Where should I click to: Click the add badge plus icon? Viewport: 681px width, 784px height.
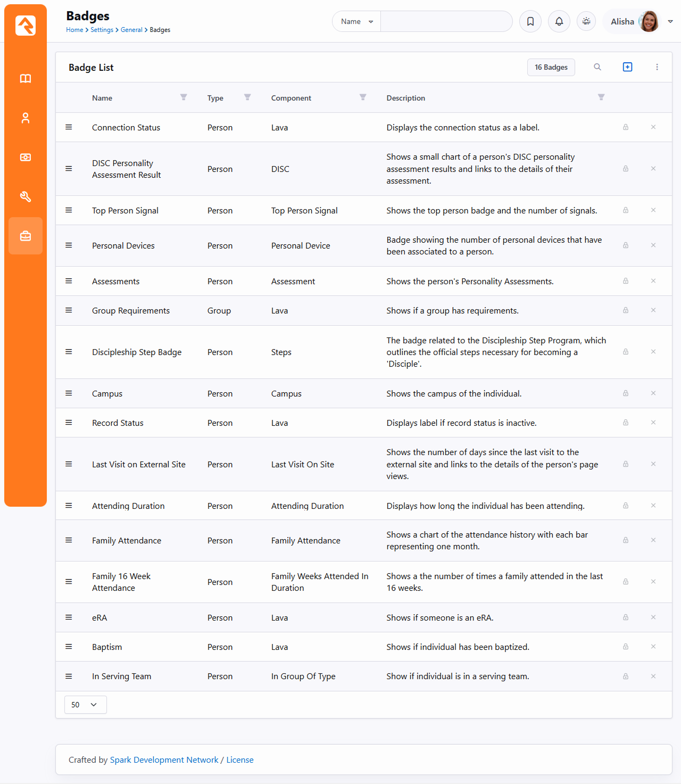[x=627, y=67]
